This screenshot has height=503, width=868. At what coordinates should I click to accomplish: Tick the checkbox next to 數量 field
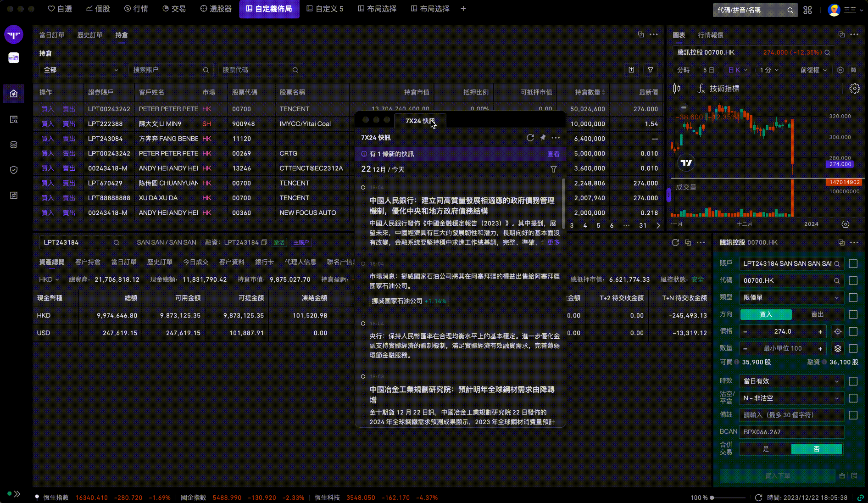pos(853,348)
